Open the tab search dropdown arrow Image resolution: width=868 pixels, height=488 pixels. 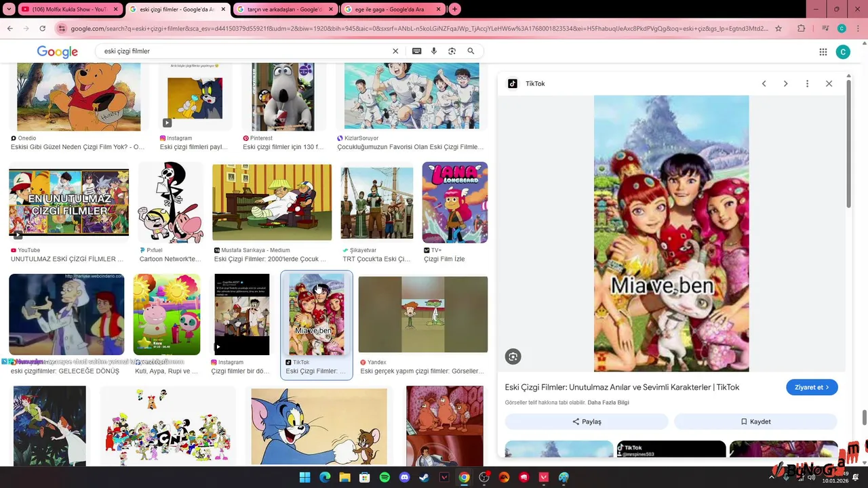pyautogui.click(x=9, y=9)
